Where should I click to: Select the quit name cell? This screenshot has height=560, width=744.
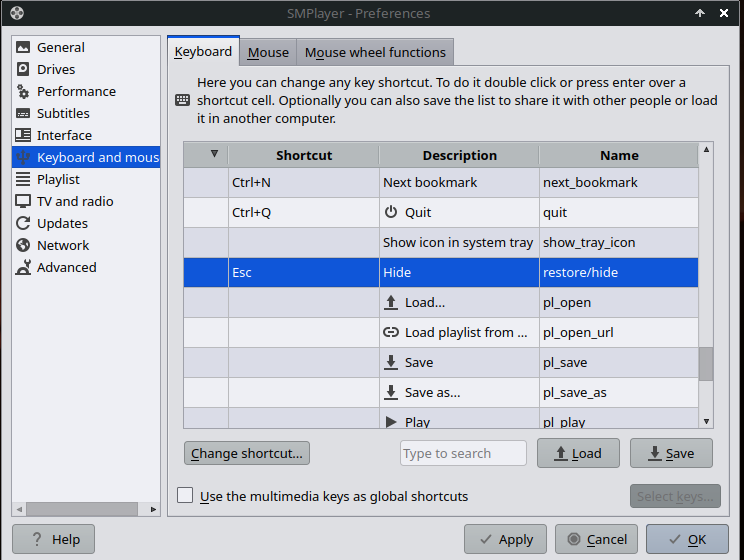click(x=619, y=212)
